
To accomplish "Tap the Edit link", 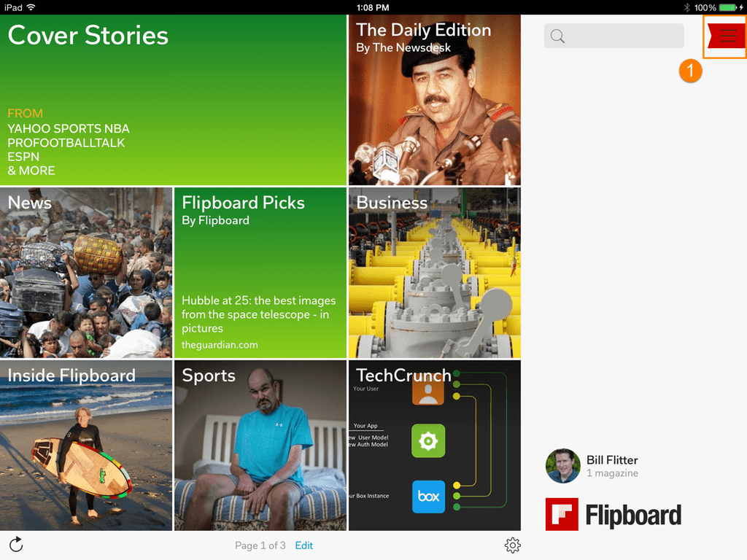I will 304,545.
